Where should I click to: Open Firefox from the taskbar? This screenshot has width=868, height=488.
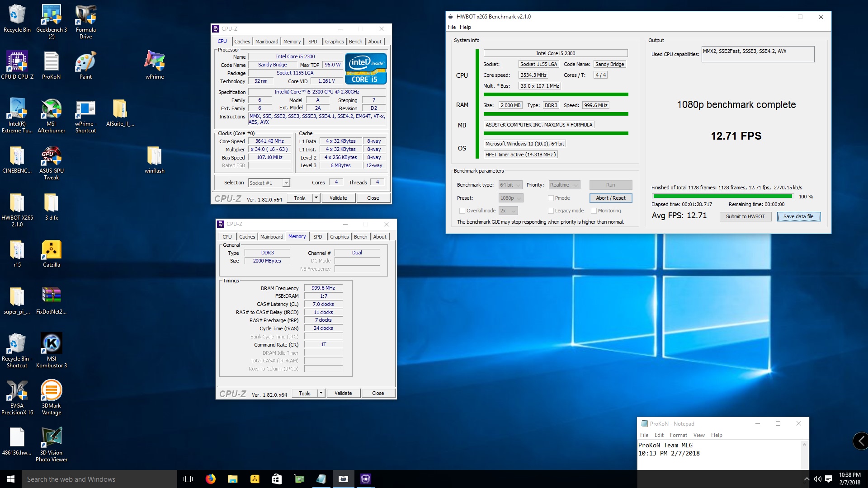pos(210,479)
